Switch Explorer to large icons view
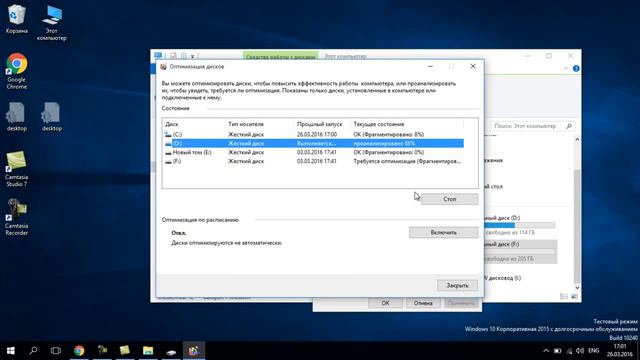Image resolution: width=640 pixels, height=360 pixels. pos(574,297)
